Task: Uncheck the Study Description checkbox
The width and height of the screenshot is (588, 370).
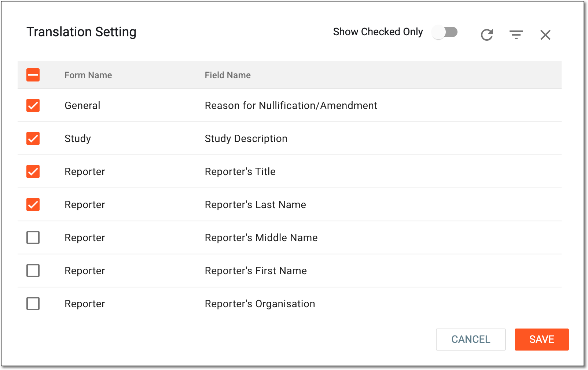Action: click(33, 138)
